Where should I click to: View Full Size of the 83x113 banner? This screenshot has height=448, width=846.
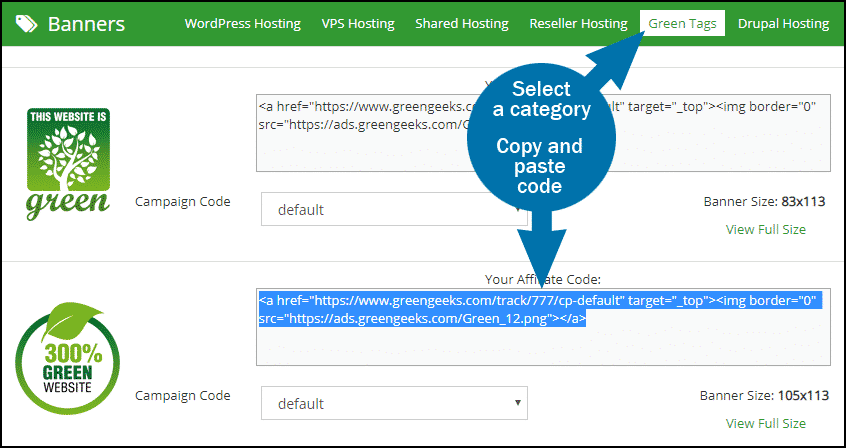coord(766,229)
